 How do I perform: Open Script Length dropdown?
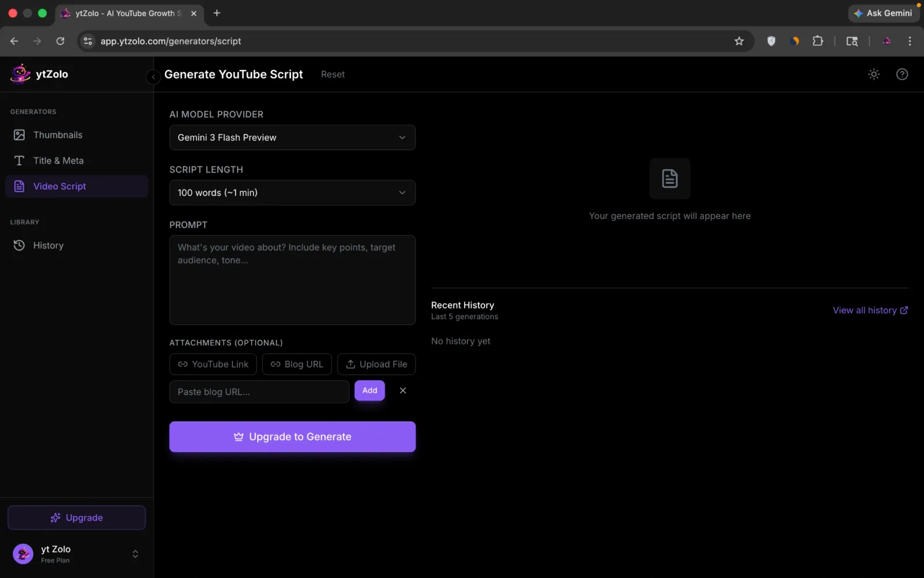tap(292, 192)
